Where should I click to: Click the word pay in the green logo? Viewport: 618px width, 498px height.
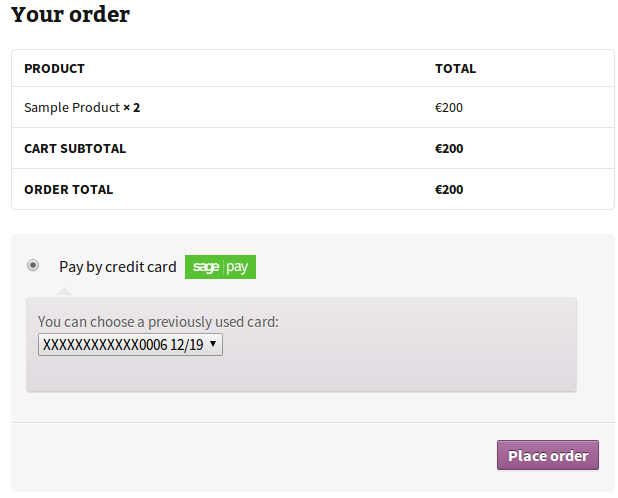(x=238, y=267)
